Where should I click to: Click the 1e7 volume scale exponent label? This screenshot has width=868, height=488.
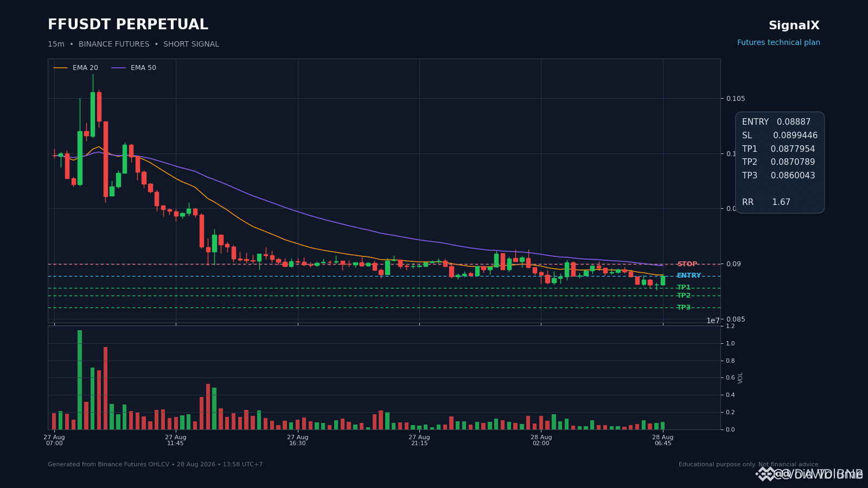713,320
